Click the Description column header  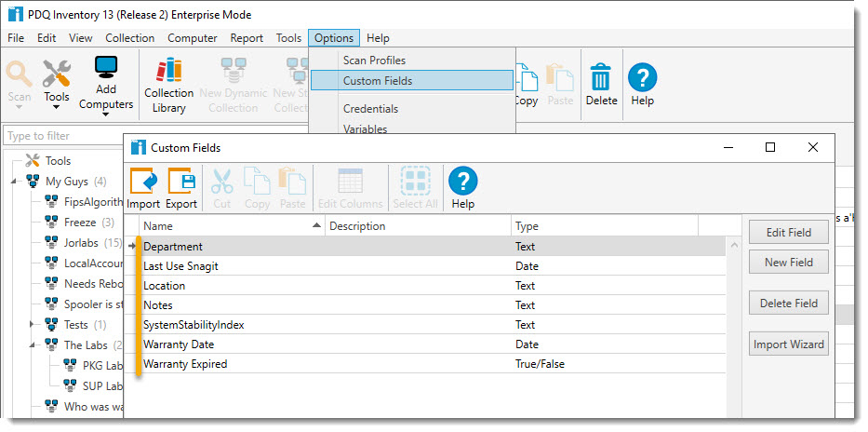(418, 226)
